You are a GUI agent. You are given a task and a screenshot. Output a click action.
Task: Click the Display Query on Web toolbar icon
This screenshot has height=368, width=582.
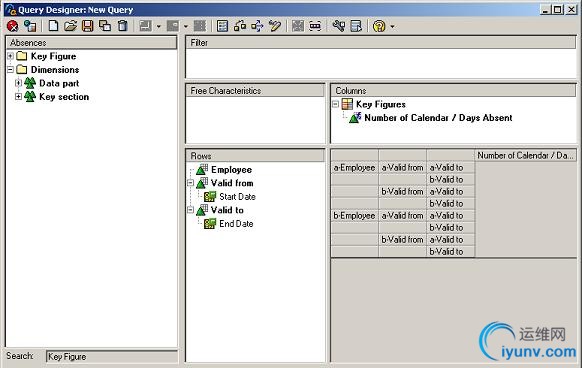point(30,26)
